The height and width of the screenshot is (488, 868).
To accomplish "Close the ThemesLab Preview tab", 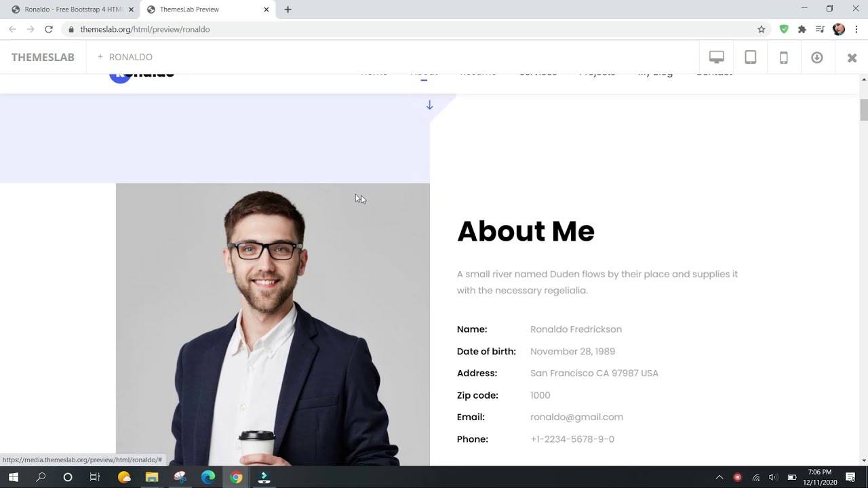I will click(267, 9).
